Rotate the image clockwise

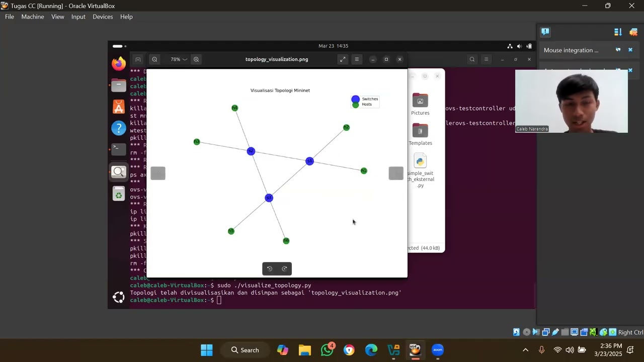pos(284,269)
